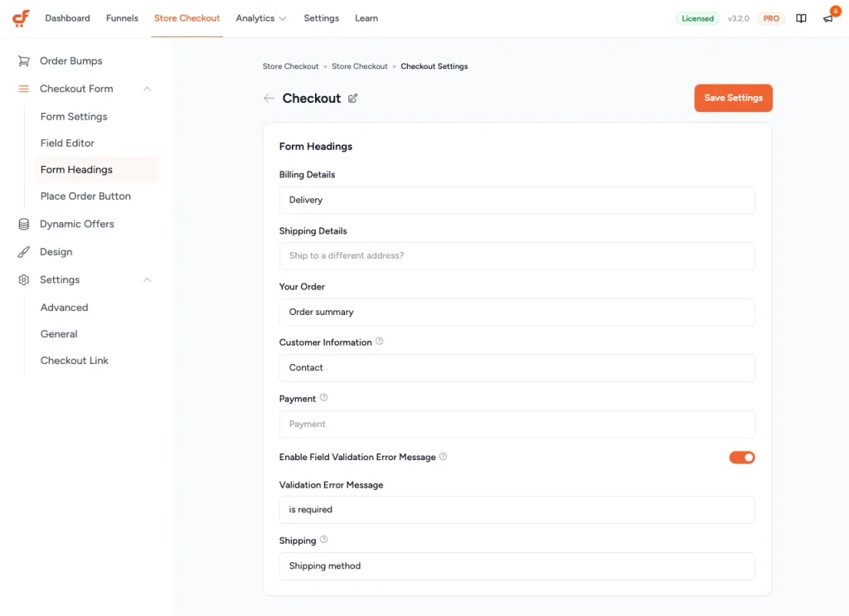Click the Order Bumps cart icon
The width and height of the screenshot is (849, 616).
point(24,61)
